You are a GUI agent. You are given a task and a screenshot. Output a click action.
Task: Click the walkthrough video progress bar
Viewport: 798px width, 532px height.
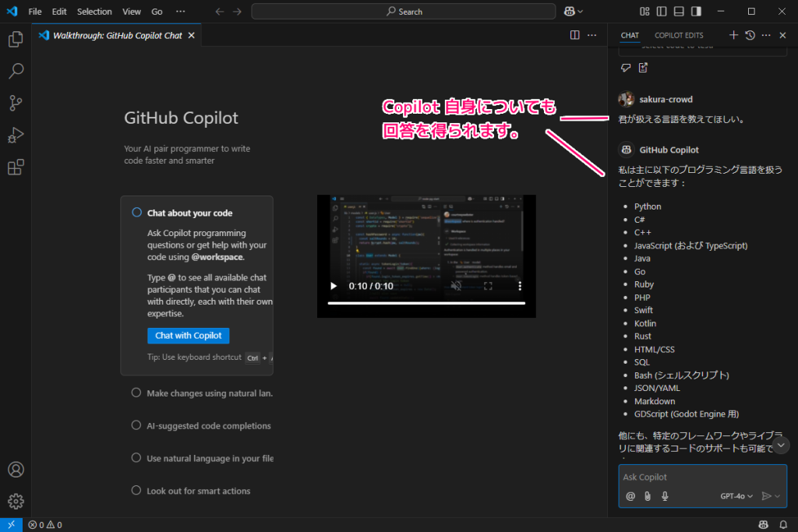click(426, 303)
